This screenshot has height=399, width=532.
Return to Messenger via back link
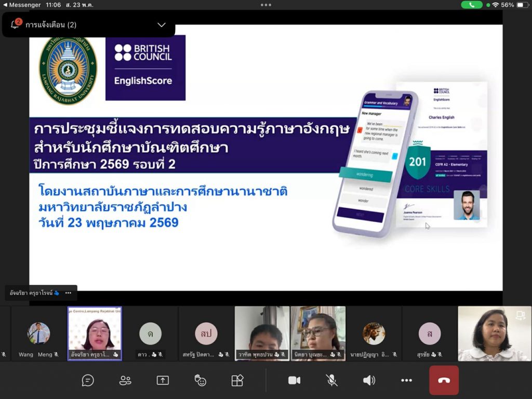[x=22, y=5]
